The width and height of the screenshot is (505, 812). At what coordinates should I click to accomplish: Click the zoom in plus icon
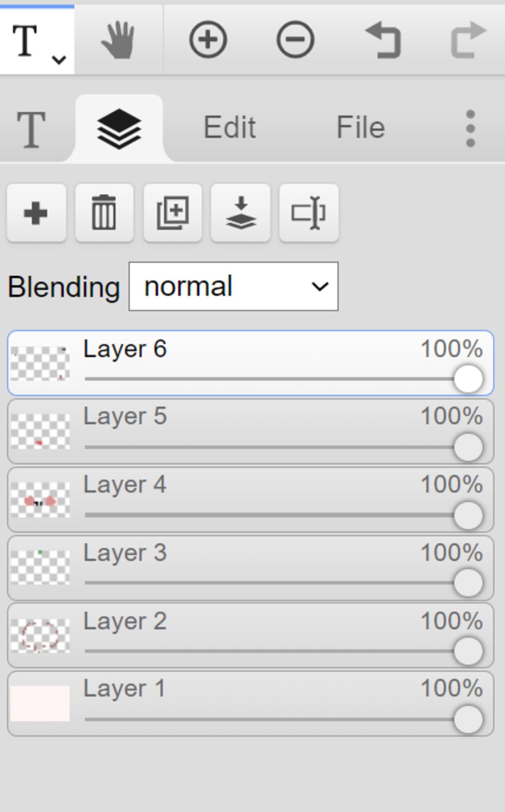tap(208, 39)
